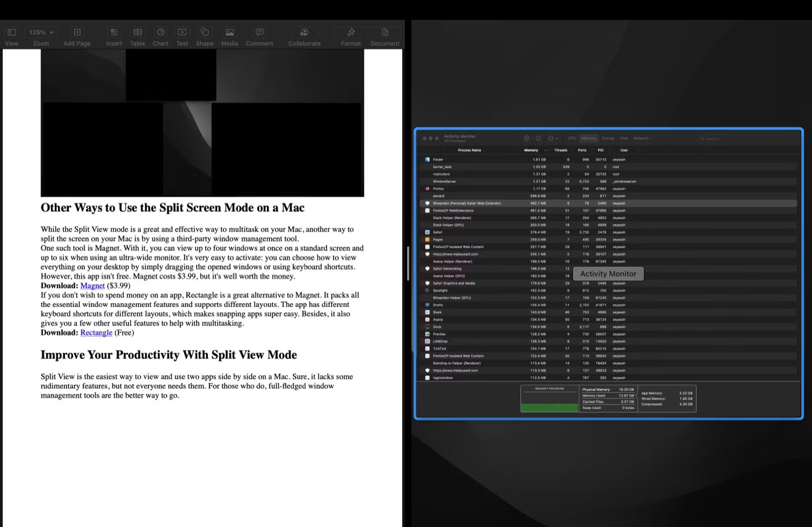
Task: Open the Document settings icon
Action: pos(384,32)
